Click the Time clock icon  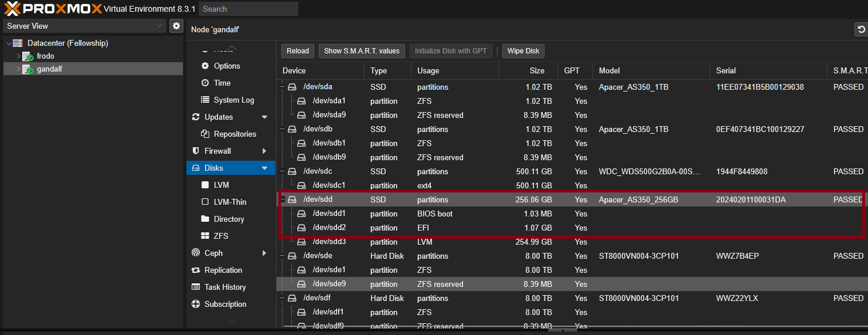pyautogui.click(x=205, y=83)
